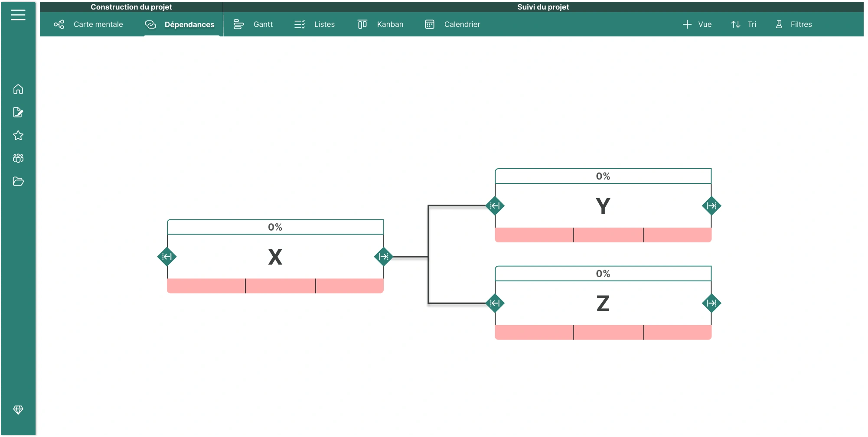Image resolution: width=868 pixels, height=437 pixels.
Task: Open favorites star icon in sidebar
Action: pyautogui.click(x=18, y=135)
